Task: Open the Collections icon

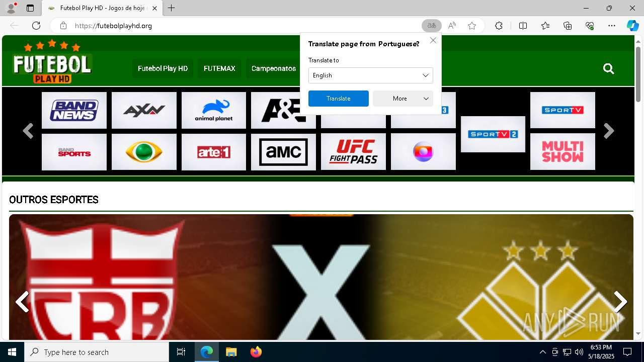Action: 568,26
